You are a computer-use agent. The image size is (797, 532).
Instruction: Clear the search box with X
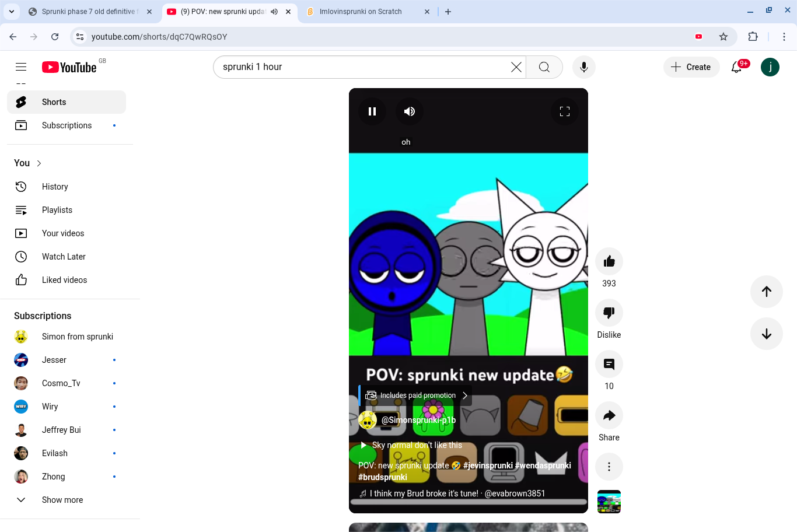pos(516,67)
